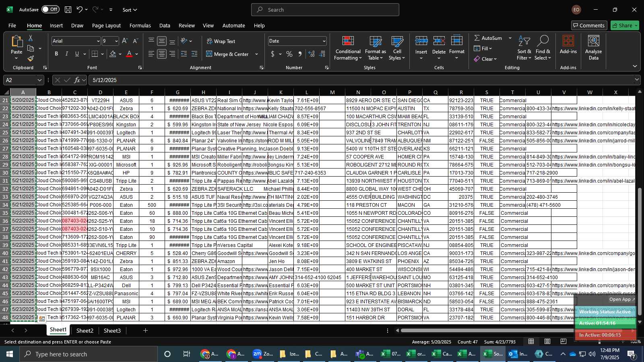The width and height of the screenshot is (644, 362).
Task: Open the font size dropdown
Action: tap(116, 41)
